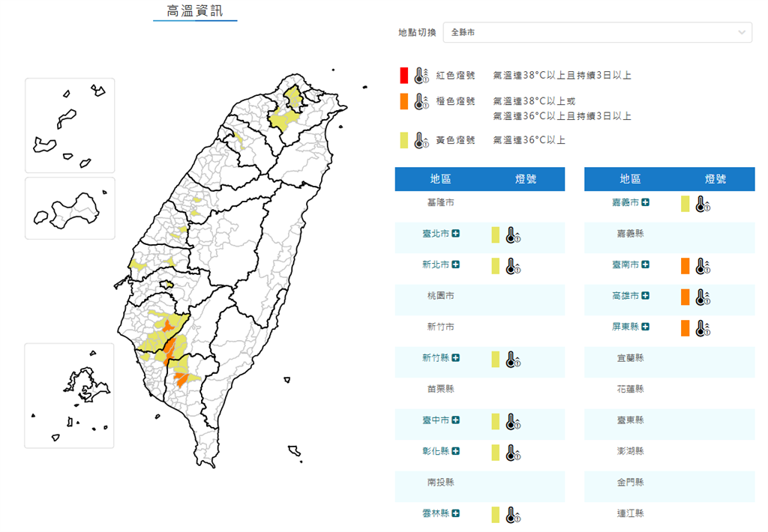Click the 基隆市 row text
This screenshot has height=532, width=768.
pos(440,202)
